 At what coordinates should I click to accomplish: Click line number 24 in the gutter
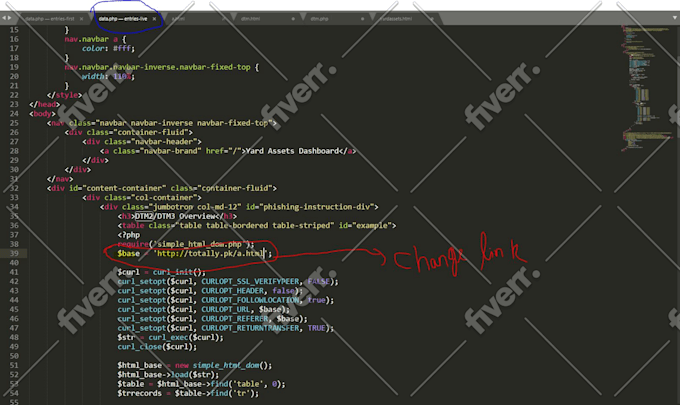[x=14, y=114]
